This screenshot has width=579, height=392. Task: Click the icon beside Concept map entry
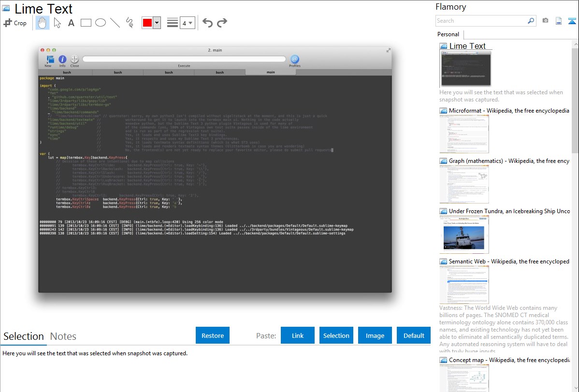click(443, 360)
